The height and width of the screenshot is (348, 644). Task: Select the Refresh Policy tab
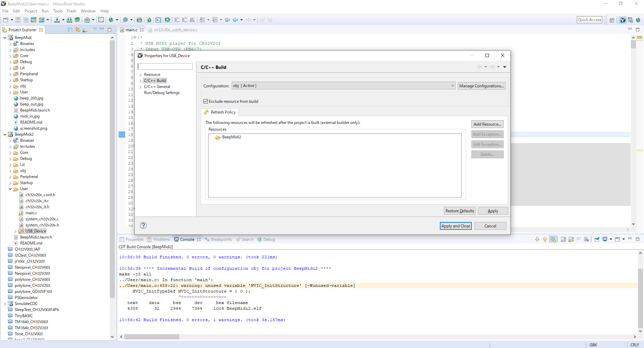(220, 112)
